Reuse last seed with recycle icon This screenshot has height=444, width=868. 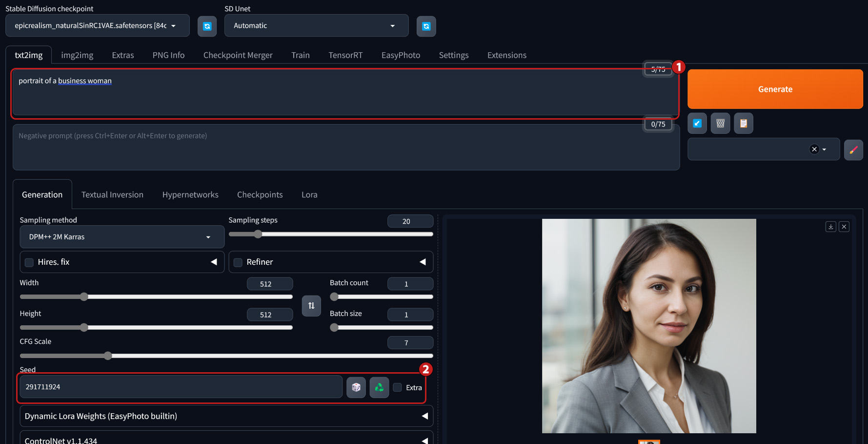pos(379,387)
